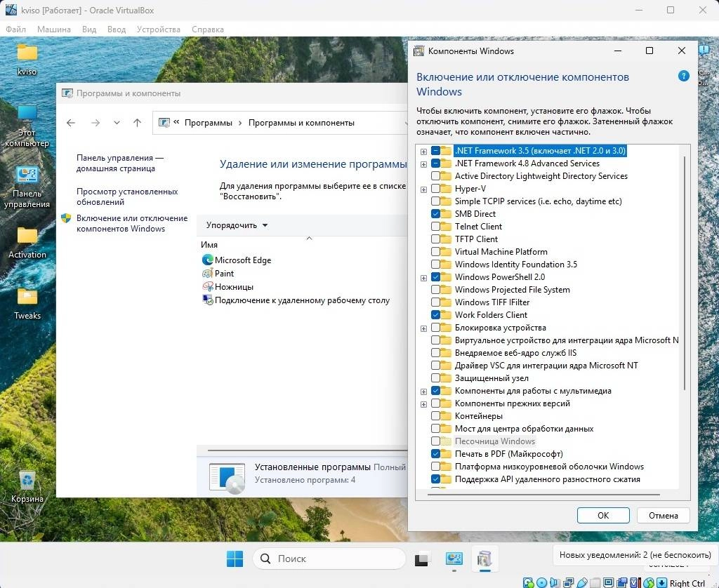The image size is (719, 588).
Task: Enable the Telnet Client checkbox
Action: [435, 227]
